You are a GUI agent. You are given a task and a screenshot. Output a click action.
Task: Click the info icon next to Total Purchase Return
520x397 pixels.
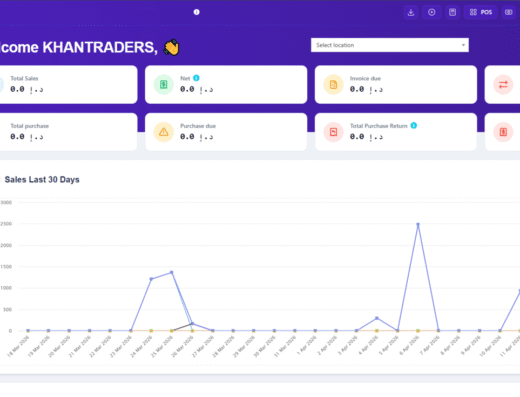(x=414, y=125)
